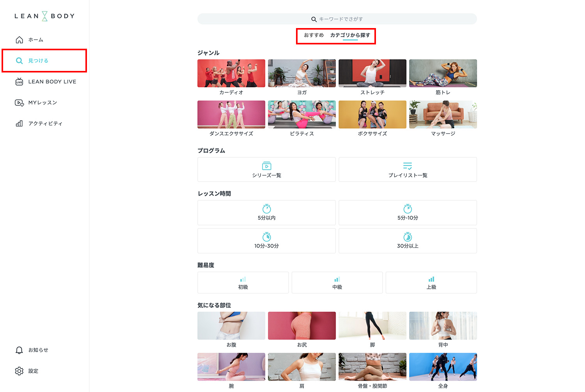Open the ヨガ genre thumbnail
585x392 pixels.
302,73
